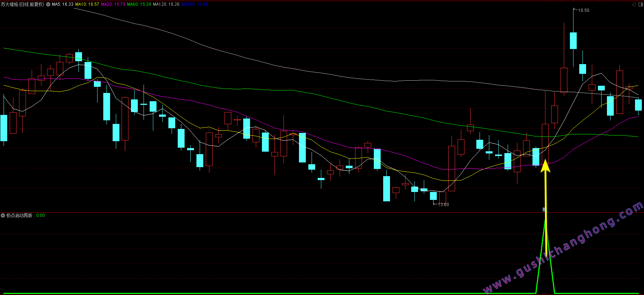Expand the MA indicator dropdown beside 苏大维格 title
The height and width of the screenshot is (295, 644).
(48, 4)
